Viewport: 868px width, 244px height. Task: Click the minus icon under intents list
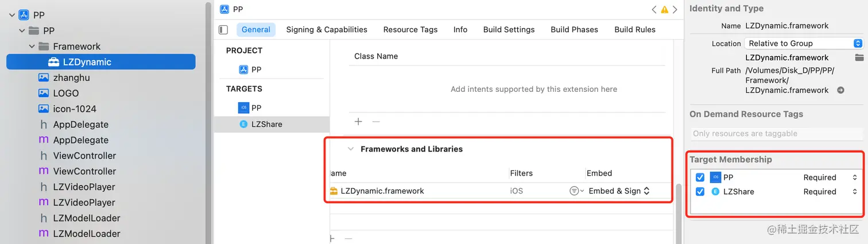click(x=376, y=121)
